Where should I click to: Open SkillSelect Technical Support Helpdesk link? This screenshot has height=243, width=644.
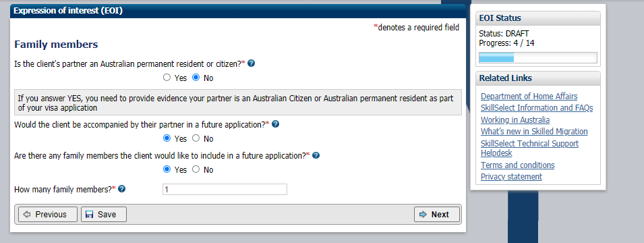pos(530,148)
